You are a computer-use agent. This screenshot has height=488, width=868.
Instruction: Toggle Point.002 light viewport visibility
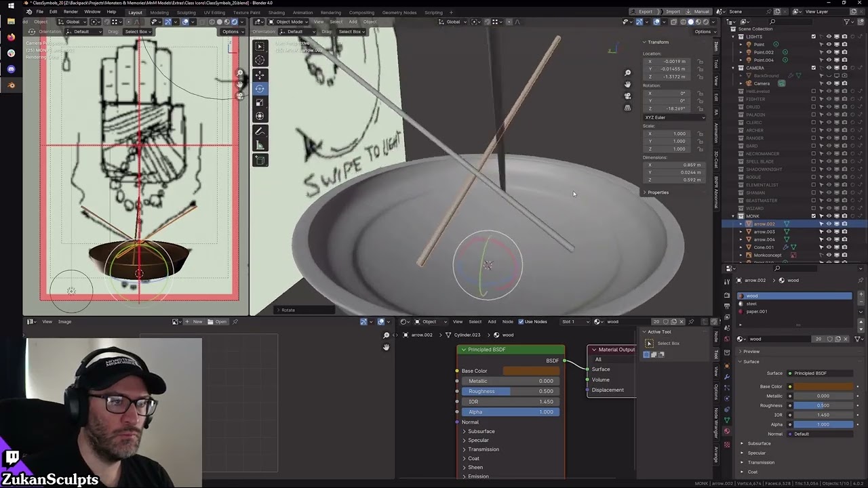pyautogui.click(x=829, y=52)
